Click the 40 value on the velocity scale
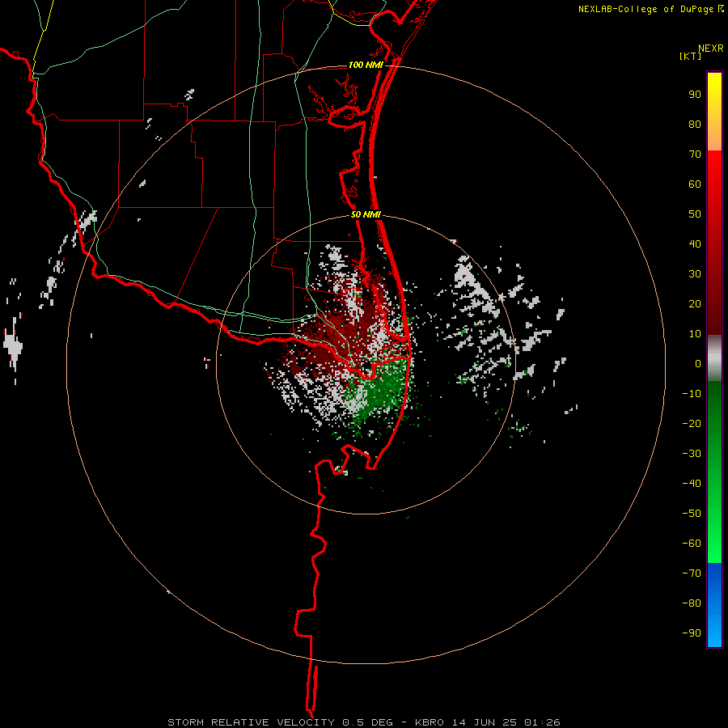 [x=695, y=244]
